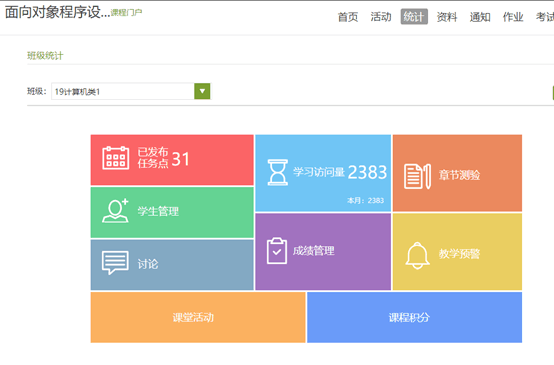Click the document and pen chapter quiz icon
The image size is (554, 365).
point(417,176)
